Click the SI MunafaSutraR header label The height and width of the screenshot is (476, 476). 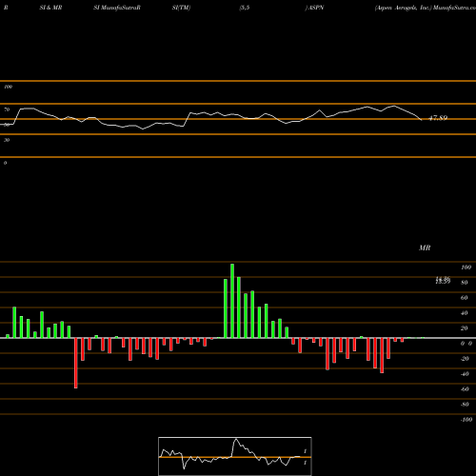coord(117,8)
